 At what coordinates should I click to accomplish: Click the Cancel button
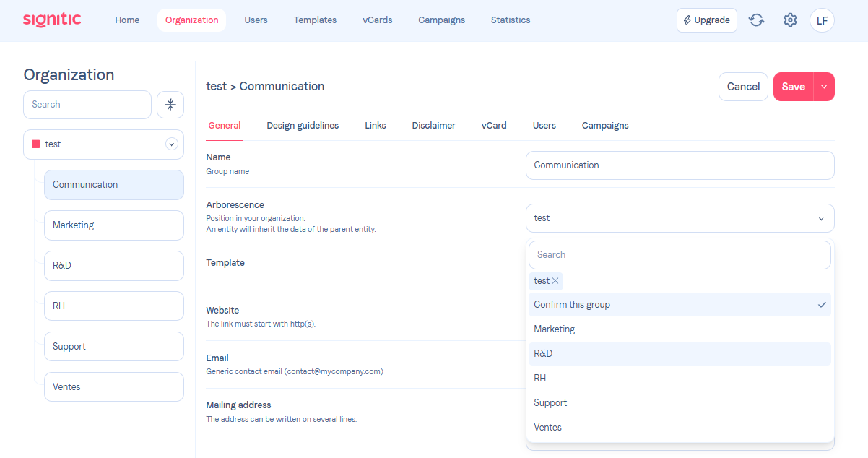[743, 87]
